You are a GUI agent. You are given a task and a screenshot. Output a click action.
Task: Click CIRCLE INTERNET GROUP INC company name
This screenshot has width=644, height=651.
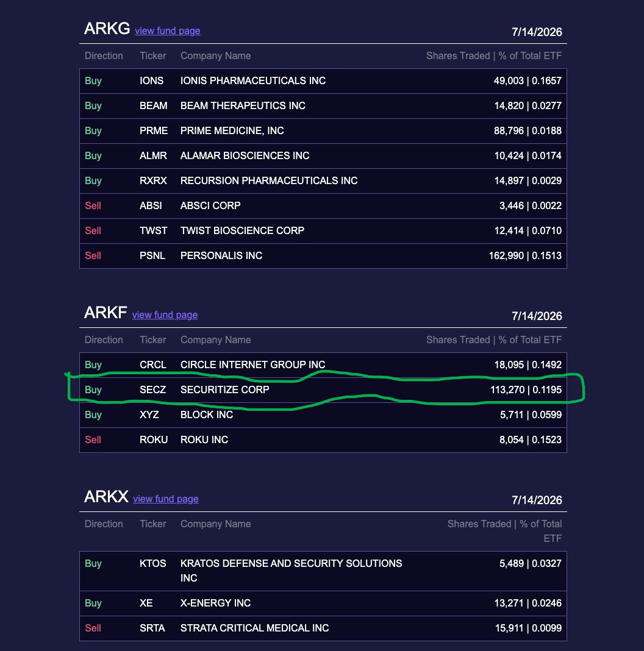click(253, 365)
